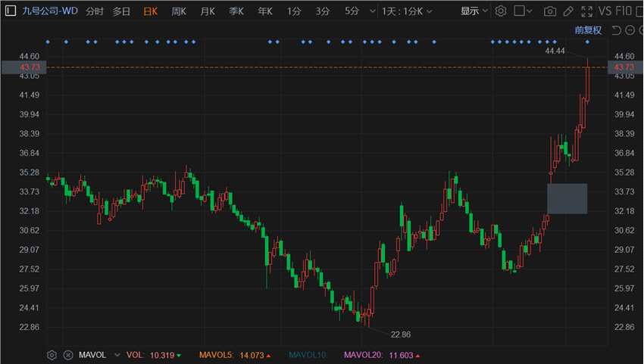Click the gray highlighted gap rectangle on chart
644x364 pixels.
(x=567, y=198)
